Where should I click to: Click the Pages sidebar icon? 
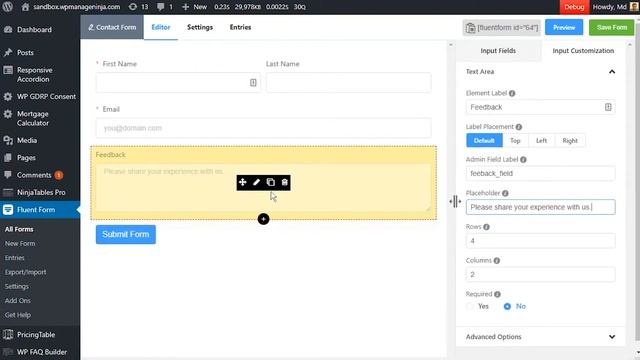tap(8, 158)
